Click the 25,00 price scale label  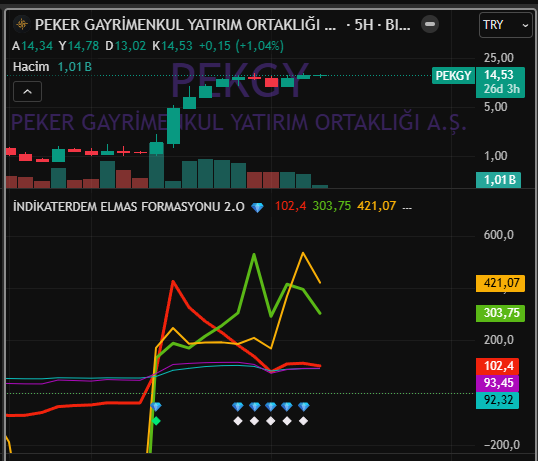point(499,58)
